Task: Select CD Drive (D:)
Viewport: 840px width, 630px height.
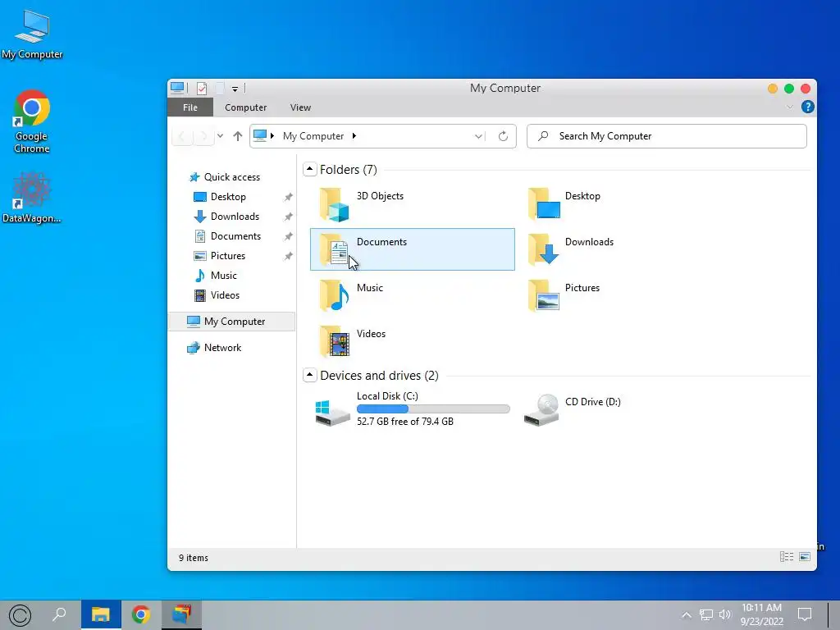Action: tap(572, 410)
